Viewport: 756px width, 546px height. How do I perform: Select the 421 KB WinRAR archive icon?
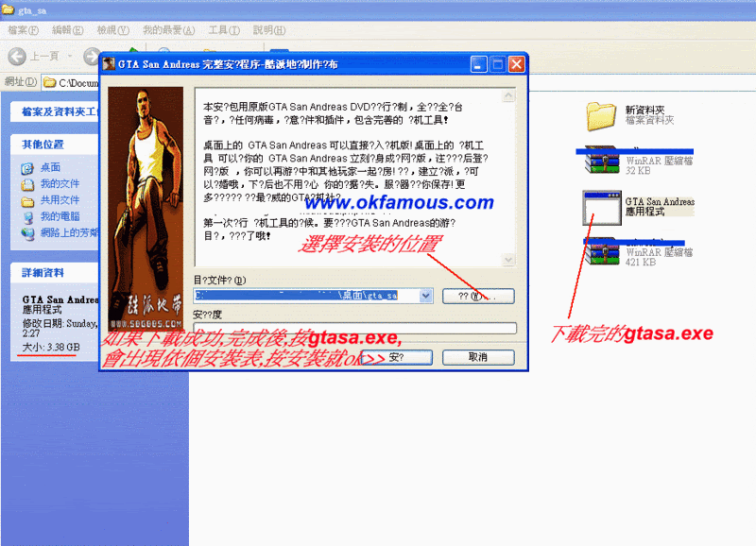(602, 251)
